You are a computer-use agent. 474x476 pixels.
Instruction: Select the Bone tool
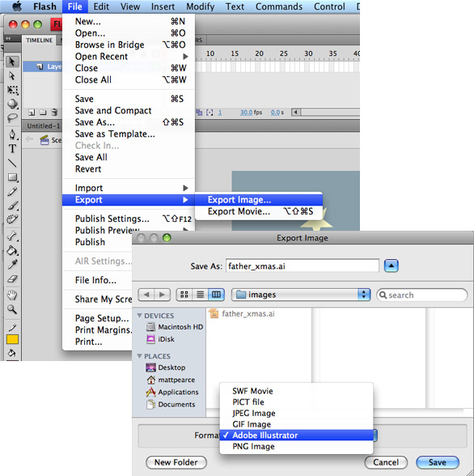(x=12, y=236)
